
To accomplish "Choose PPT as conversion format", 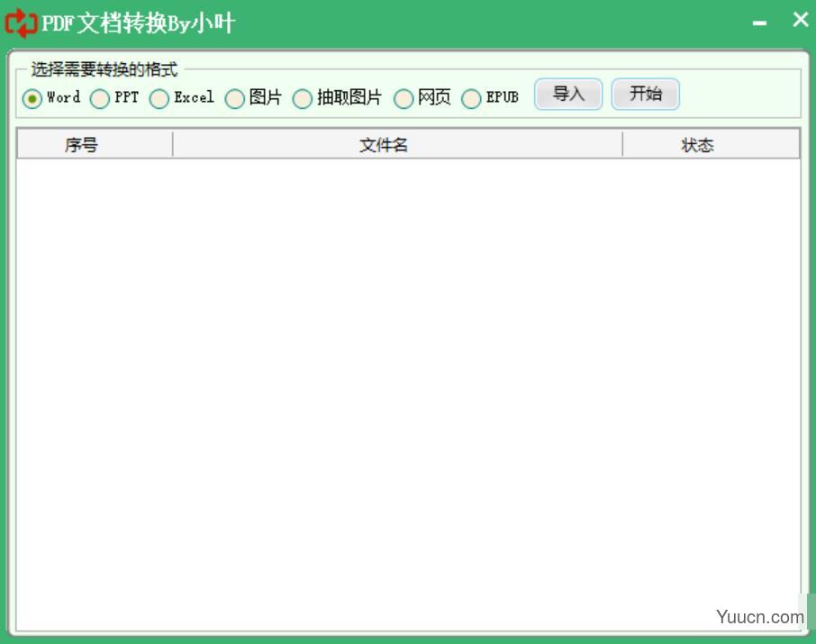I will [100, 99].
